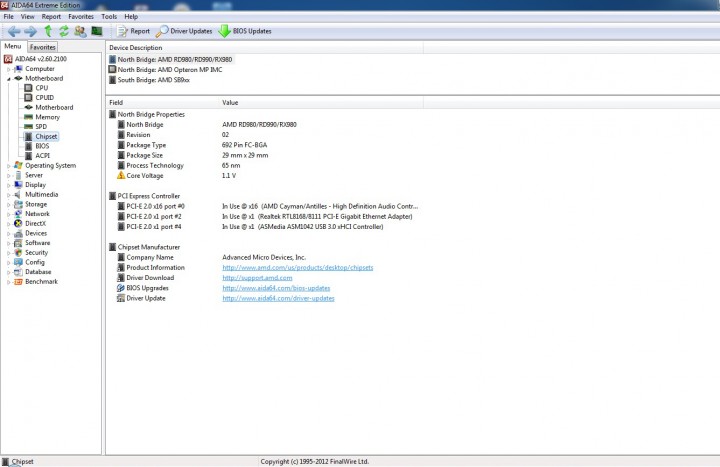Check for Driver Updates
This screenshot has height=467, width=720.
tap(184, 31)
